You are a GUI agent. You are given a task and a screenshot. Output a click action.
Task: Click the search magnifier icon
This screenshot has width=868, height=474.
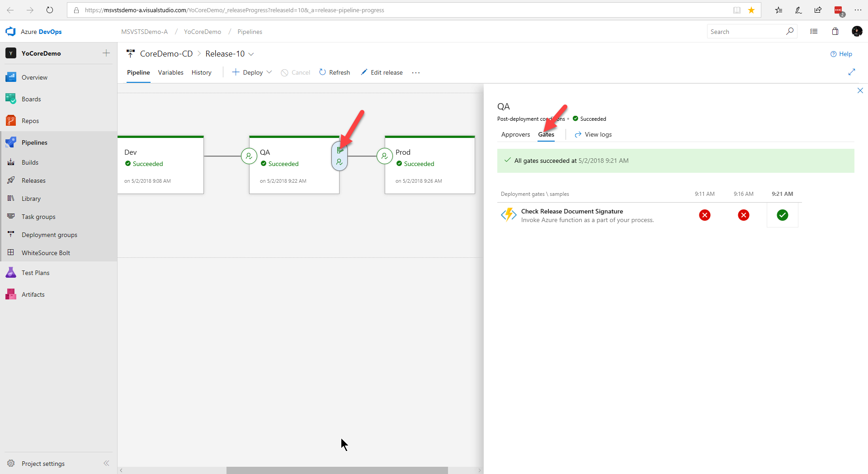790,31
